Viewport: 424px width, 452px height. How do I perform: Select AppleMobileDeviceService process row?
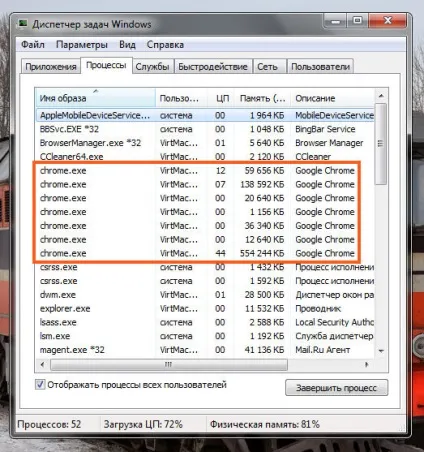pyautogui.click(x=205, y=115)
